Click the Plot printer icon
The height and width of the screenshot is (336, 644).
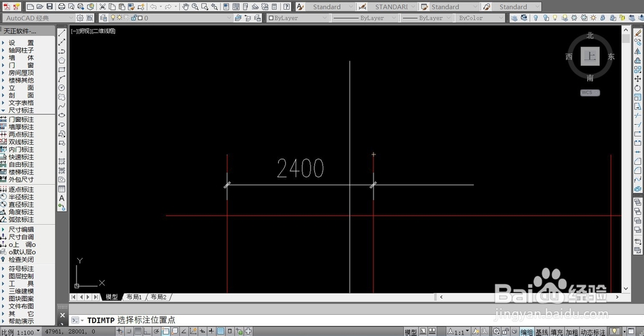(x=62, y=6)
